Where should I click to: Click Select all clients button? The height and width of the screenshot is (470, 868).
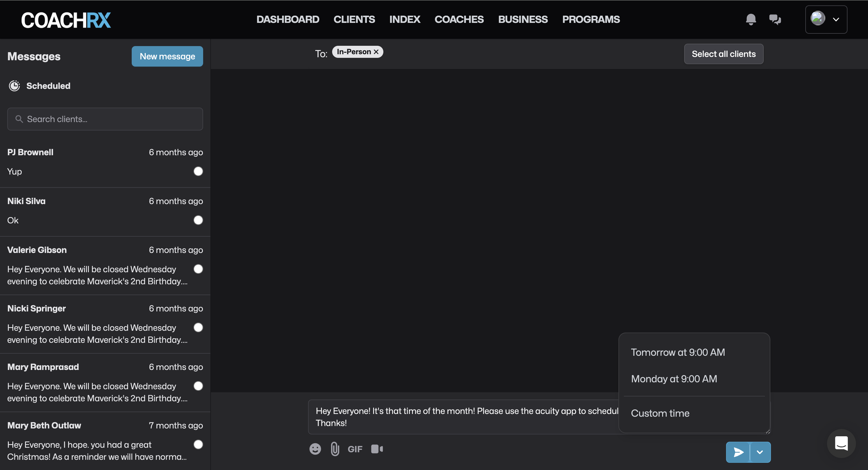click(723, 54)
